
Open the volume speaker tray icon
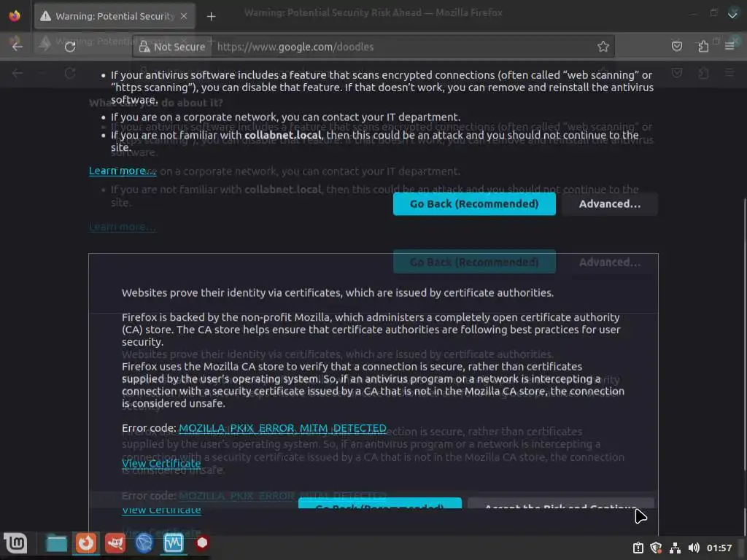click(x=694, y=548)
